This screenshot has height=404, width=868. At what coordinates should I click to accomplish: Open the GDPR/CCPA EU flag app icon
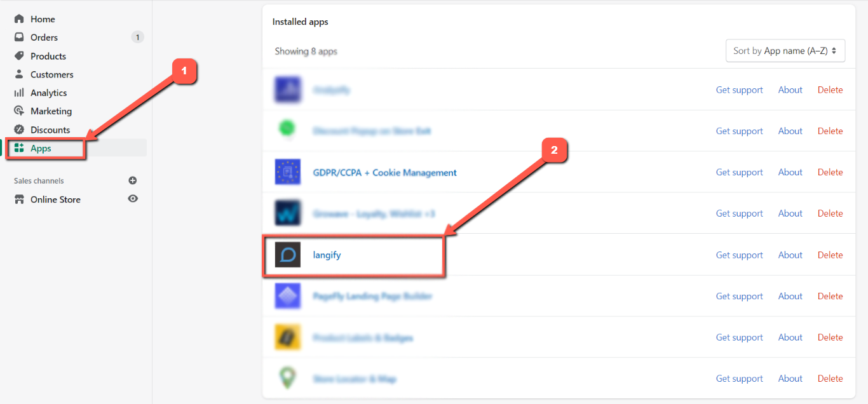(288, 172)
